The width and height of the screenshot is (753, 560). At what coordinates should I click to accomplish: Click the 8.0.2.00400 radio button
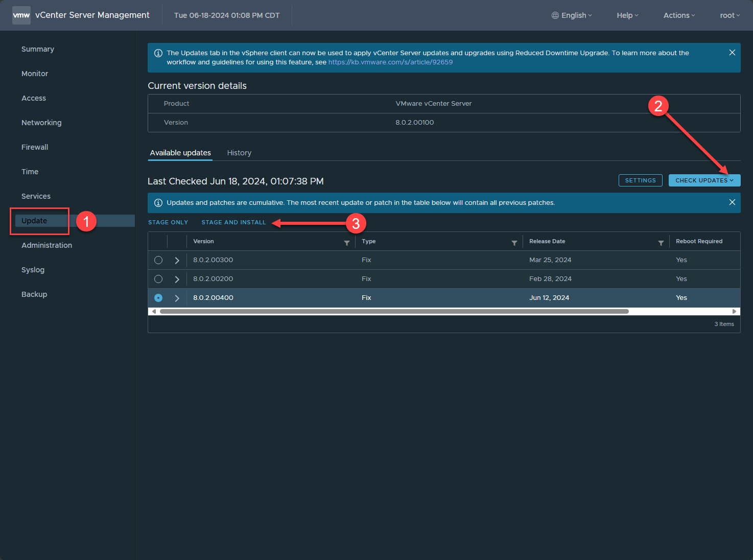click(x=158, y=298)
